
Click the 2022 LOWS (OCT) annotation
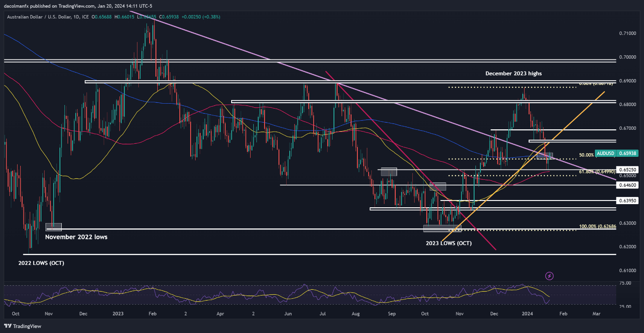coord(41,263)
